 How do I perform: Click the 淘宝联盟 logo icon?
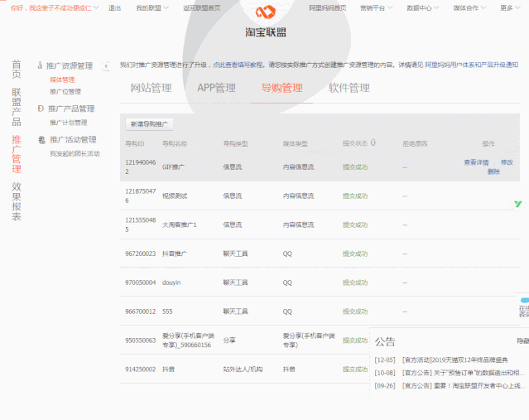[266, 12]
